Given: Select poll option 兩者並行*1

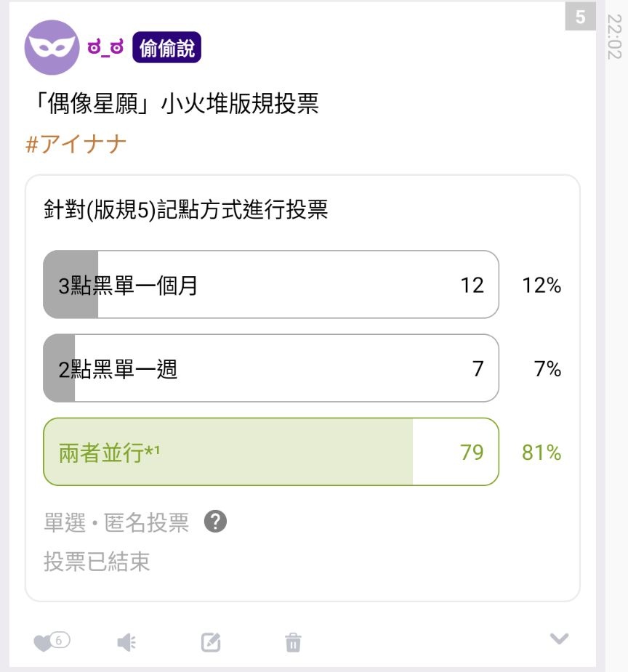Looking at the screenshot, I should pyautogui.click(x=271, y=452).
